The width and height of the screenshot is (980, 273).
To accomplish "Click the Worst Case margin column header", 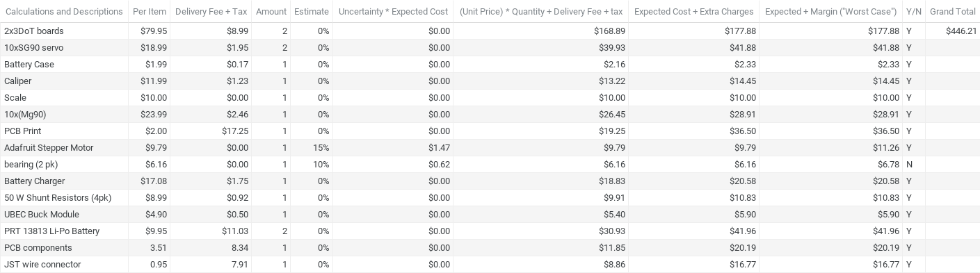I will 831,12.
